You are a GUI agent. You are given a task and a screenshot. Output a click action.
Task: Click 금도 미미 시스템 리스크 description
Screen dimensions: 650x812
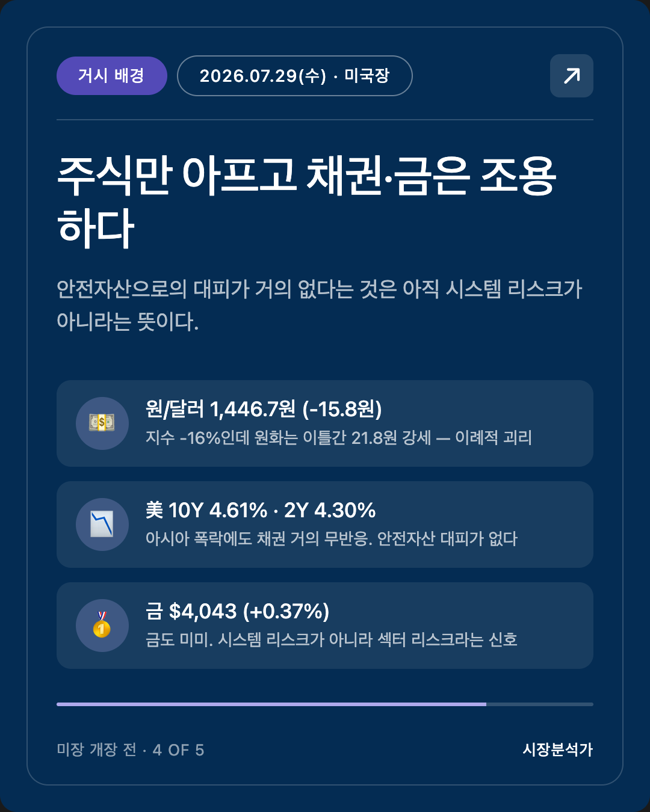[332, 639]
